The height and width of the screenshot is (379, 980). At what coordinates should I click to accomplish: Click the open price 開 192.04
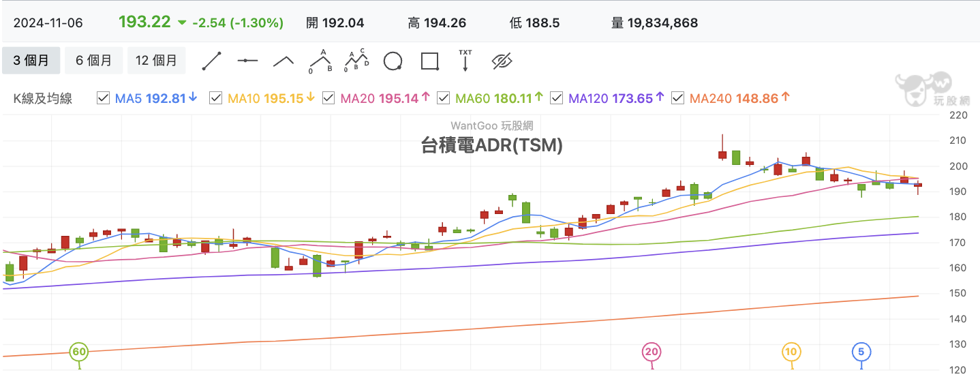[335, 22]
